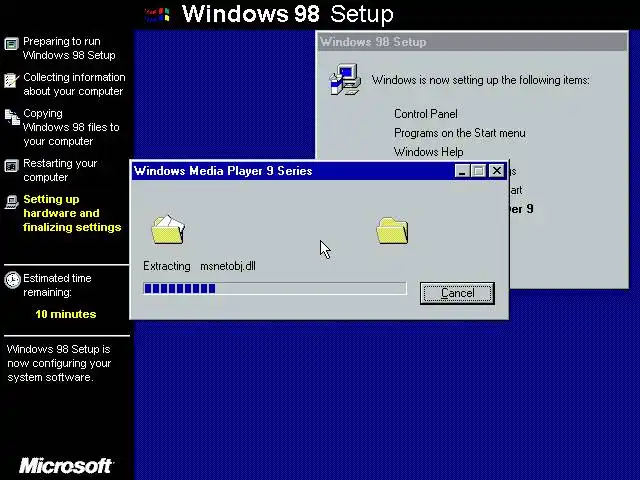Click Collecting information about your computer text
640x480 pixels.
click(x=74, y=84)
